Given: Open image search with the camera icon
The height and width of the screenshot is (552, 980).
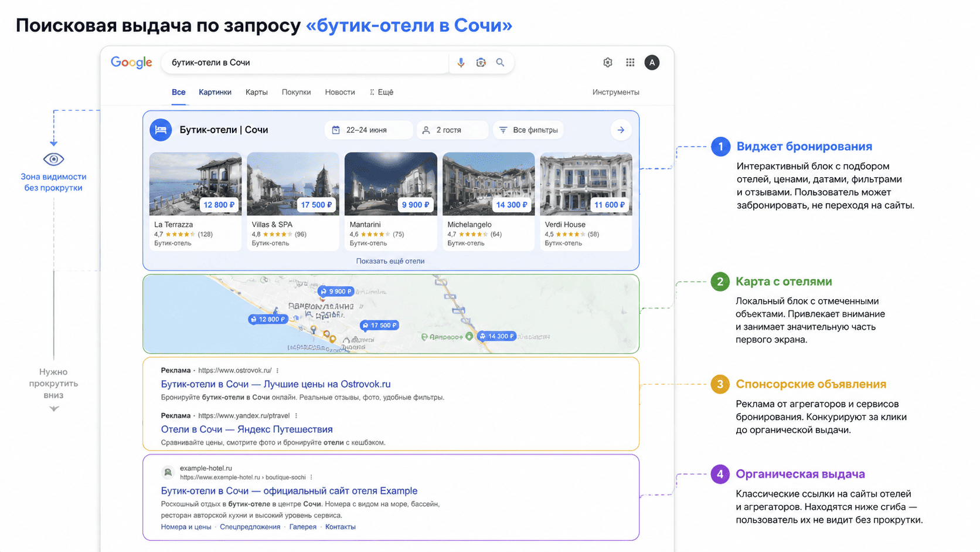Looking at the screenshot, I should coord(481,63).
